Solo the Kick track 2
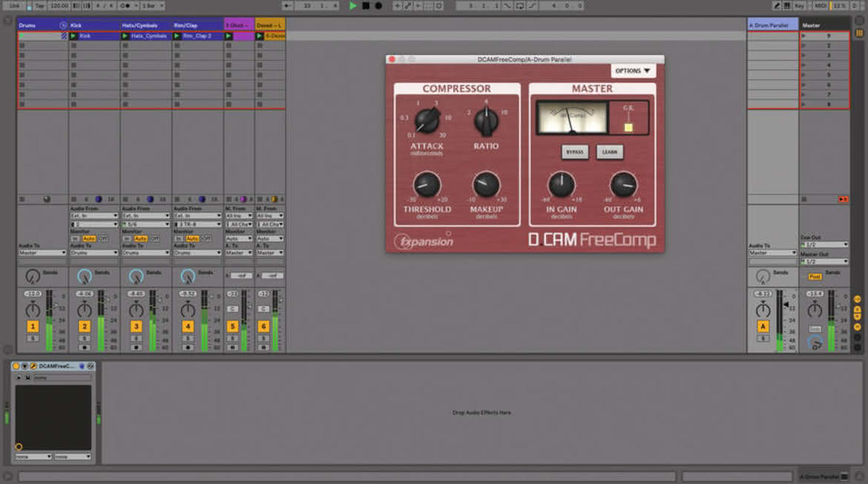The image size is (868, 484). click(x=84, y=339)
